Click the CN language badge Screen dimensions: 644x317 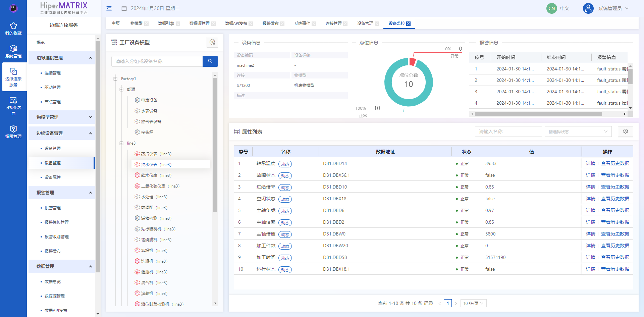pyautogui.click(x=552, y=8)
